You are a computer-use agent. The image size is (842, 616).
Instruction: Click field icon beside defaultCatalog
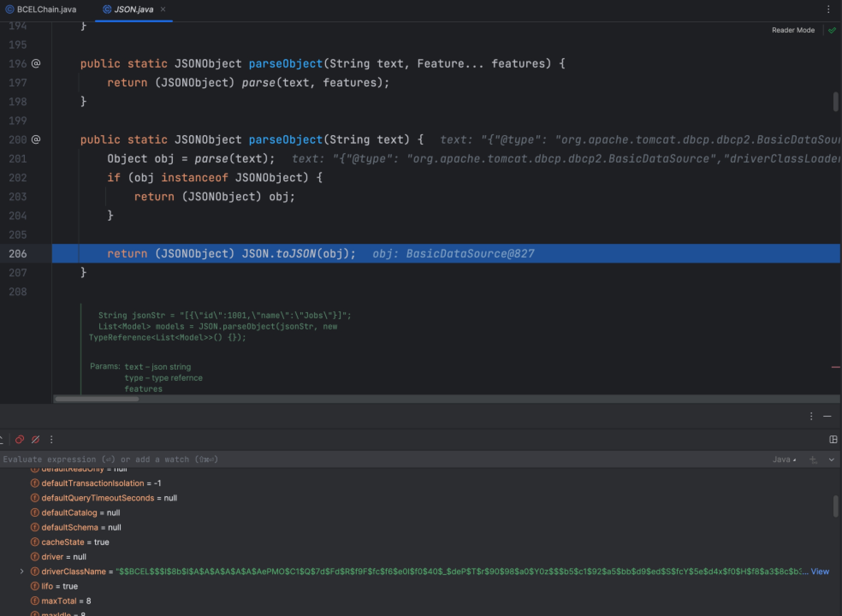35,512
